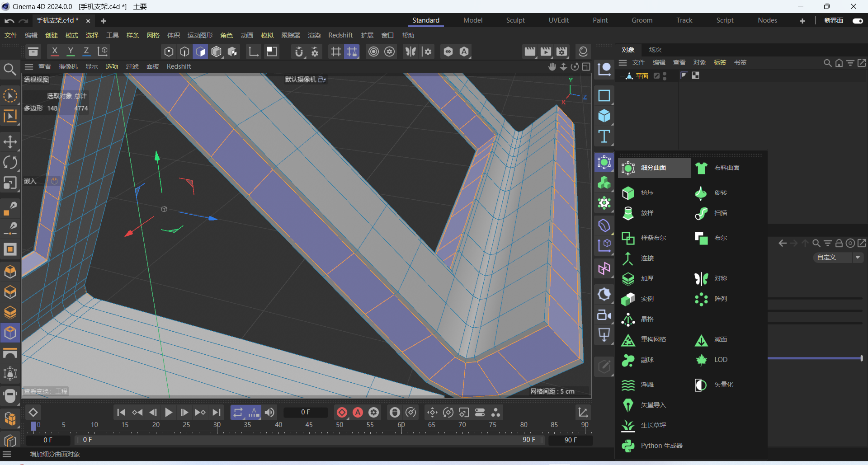The height and width of the screenshot is (465, 868).
Task: Toggle timeline sound playback speaker
Action: pos(269,413)
